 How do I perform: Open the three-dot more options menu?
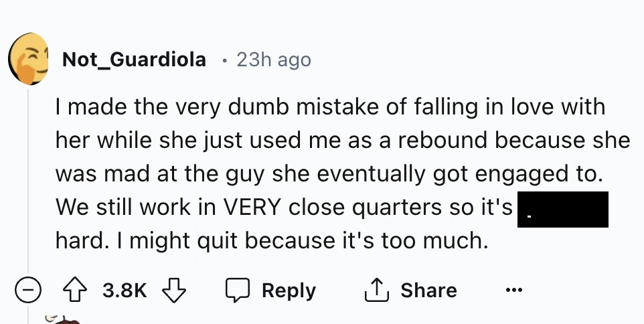(x=513, y=291)
